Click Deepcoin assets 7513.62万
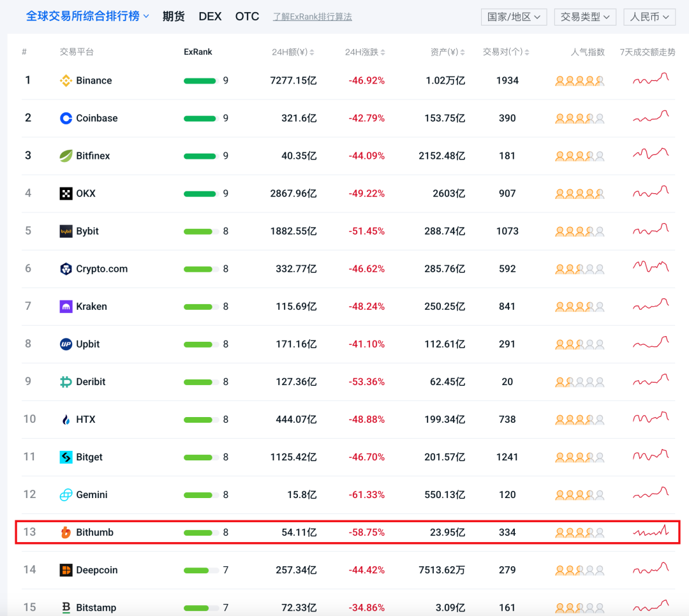 click(x=441, y=570)
